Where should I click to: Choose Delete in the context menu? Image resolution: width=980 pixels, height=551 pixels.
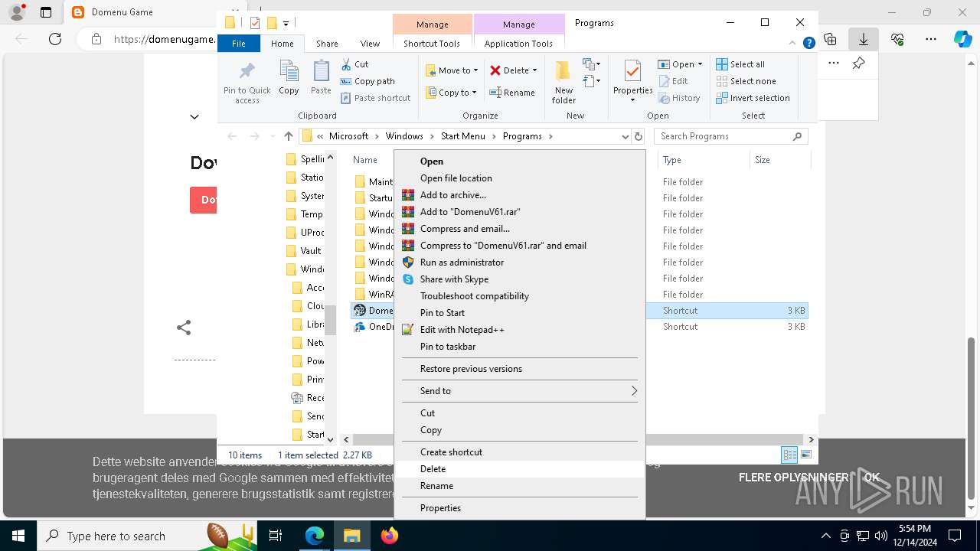tap(520, 469)
